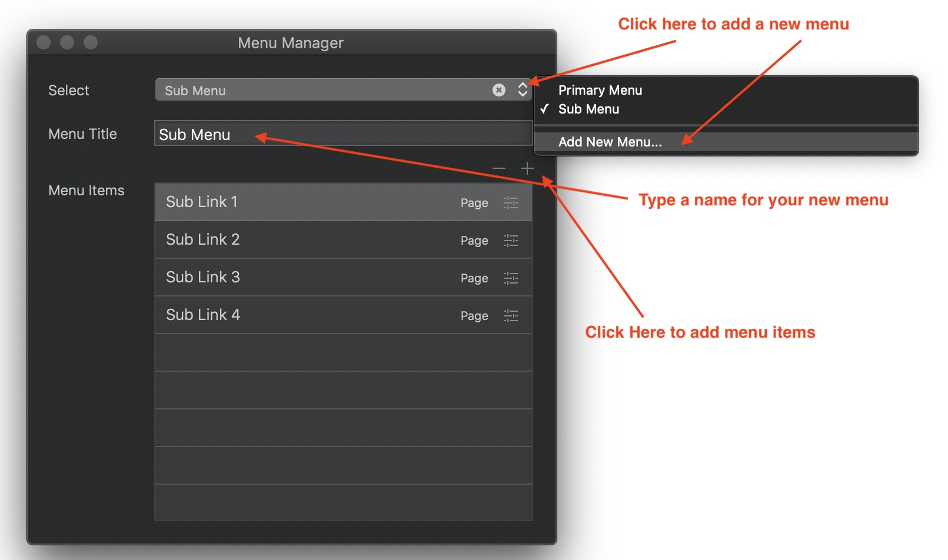
Task: Click the Page label on Sub Link 2
Action: point(474,241)
